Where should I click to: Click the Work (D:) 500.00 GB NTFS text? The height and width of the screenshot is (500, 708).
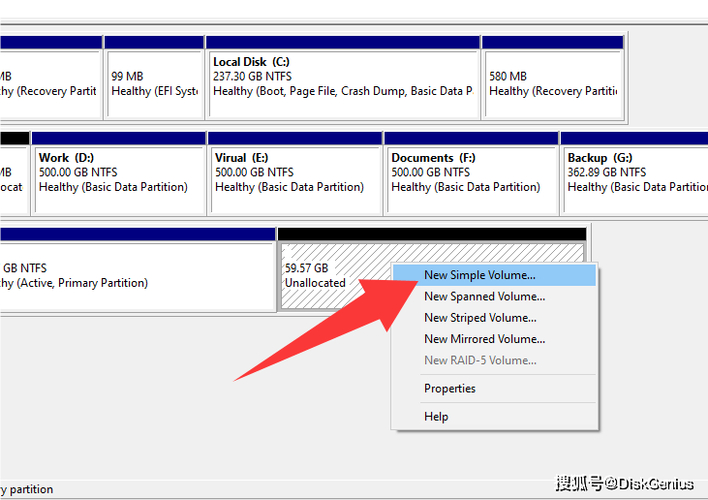(78, 172)
